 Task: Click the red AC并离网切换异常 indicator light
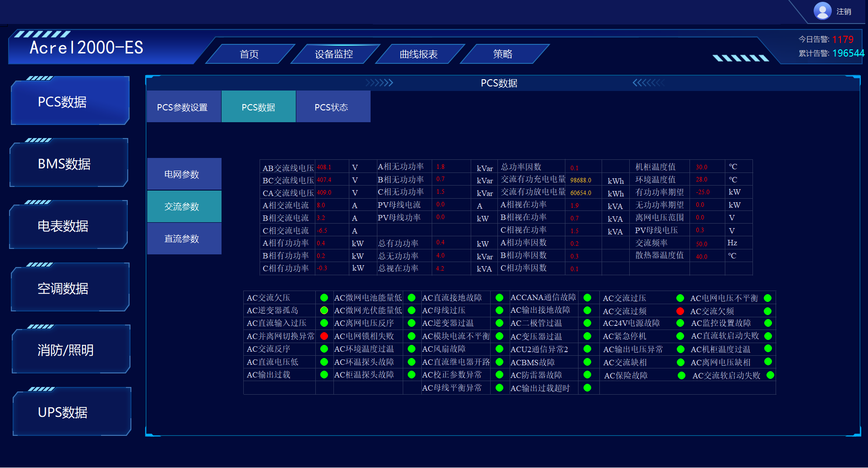323,336
